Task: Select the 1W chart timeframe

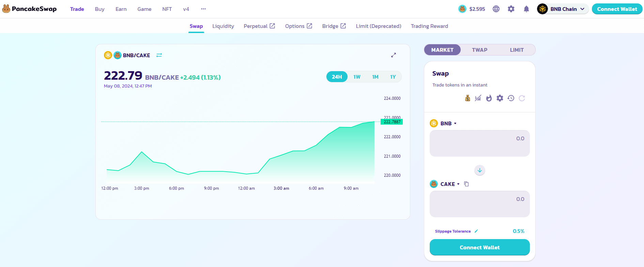Action: click(357, 77)
